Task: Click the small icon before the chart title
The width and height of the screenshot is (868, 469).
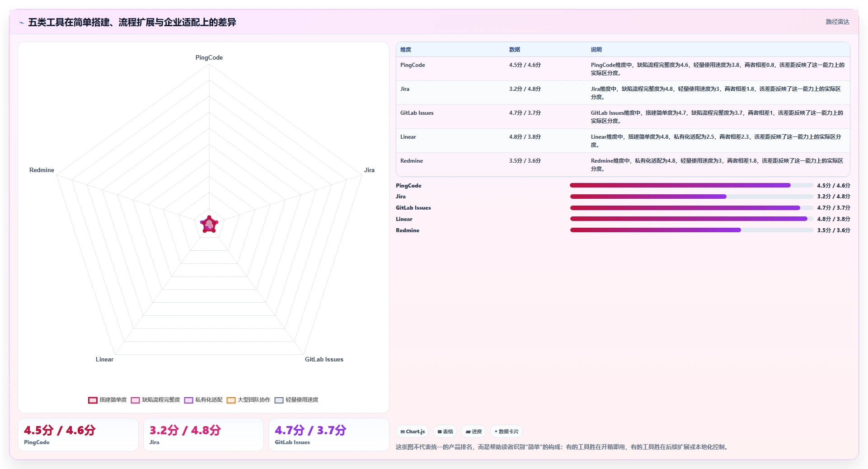Action: tap(21, 23)
